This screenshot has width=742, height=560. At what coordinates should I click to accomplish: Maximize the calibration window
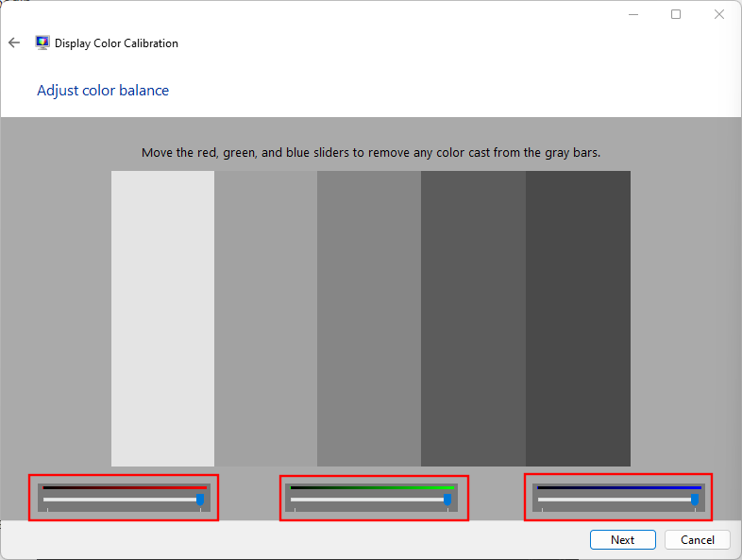coord(676,15)
